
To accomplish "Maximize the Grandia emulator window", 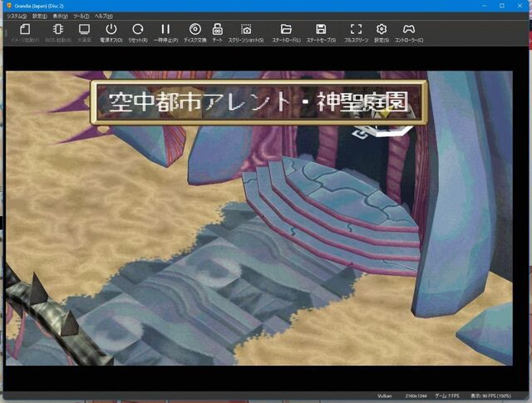I will (502, 6).
